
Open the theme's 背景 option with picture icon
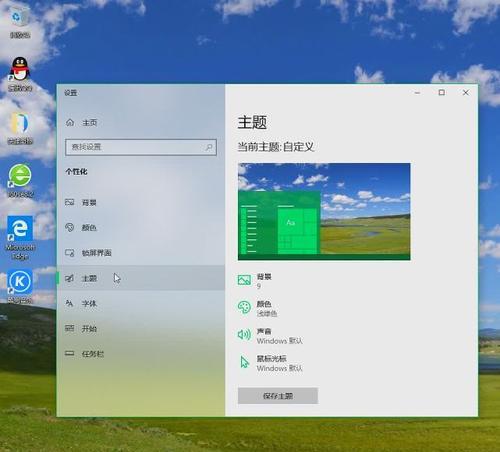[255, 281]
